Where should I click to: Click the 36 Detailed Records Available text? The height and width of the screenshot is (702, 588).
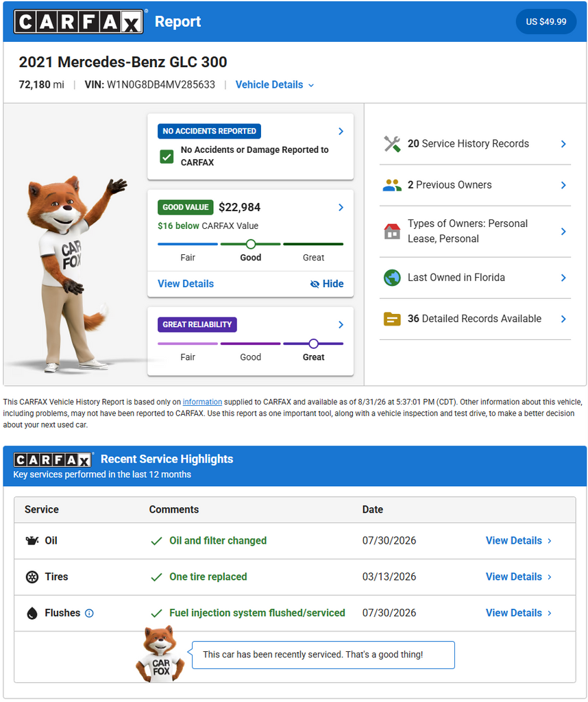click(474, 319)
